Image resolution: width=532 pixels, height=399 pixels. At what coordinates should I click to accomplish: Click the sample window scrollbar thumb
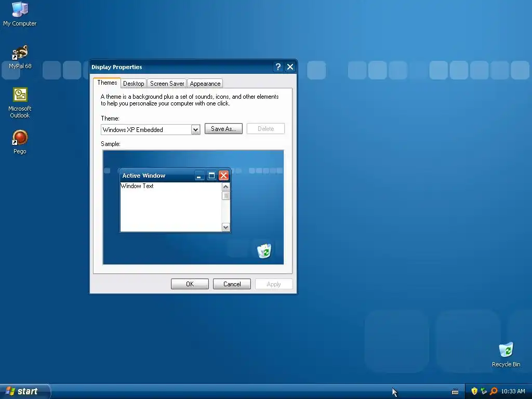coord(225,196)
